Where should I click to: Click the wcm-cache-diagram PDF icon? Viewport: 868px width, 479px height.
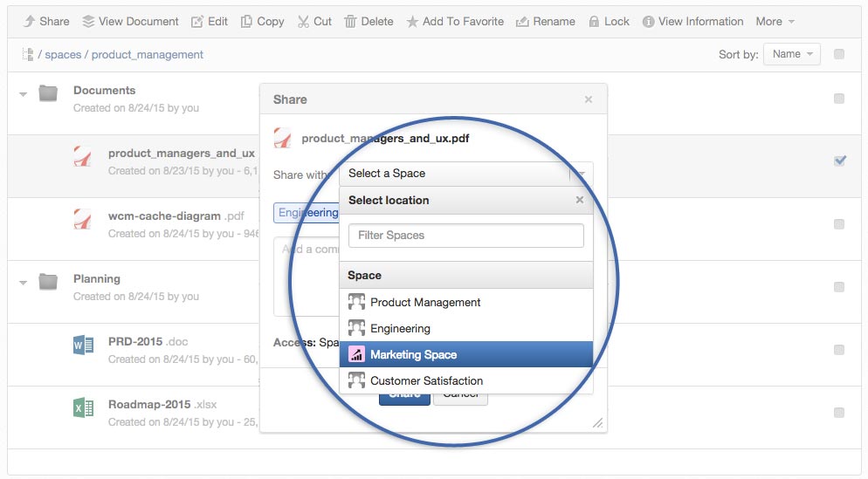82,219
